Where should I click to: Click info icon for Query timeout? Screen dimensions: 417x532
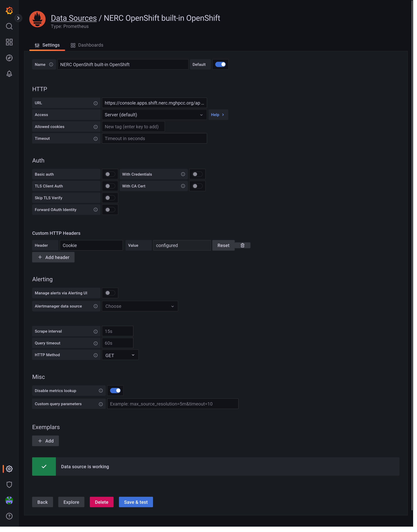point(96,347)
